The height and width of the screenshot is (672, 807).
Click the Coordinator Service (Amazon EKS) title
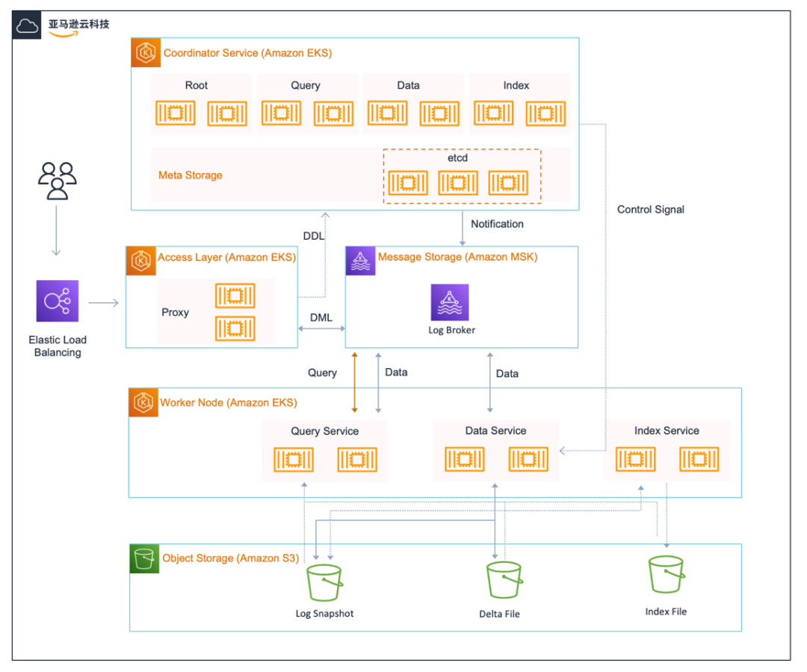[x=247, y=53]
